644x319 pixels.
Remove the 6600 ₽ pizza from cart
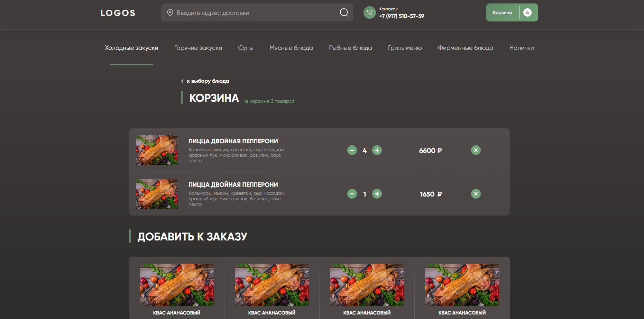click(x=476, y=150)
